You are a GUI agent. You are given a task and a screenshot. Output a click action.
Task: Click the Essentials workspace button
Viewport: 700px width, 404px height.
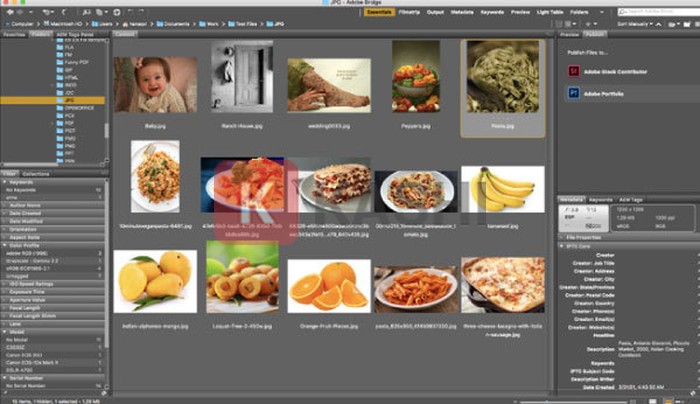(x=379, y=12)
